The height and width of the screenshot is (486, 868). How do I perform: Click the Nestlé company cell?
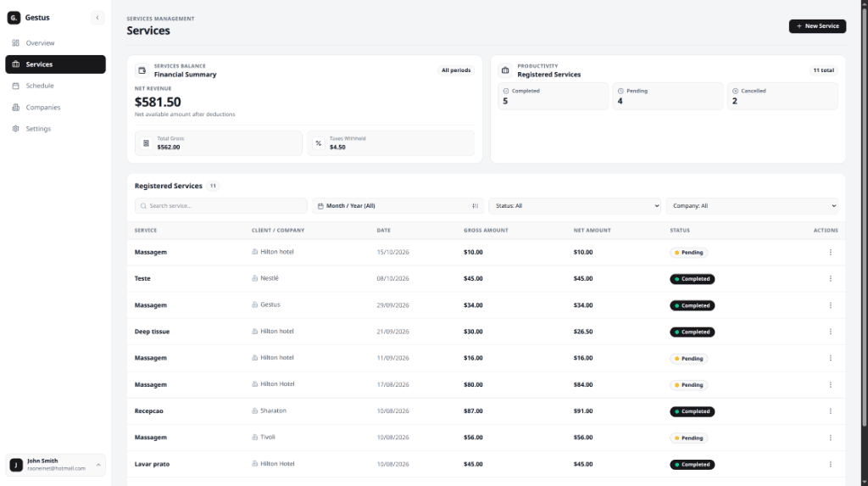(265, 278)
